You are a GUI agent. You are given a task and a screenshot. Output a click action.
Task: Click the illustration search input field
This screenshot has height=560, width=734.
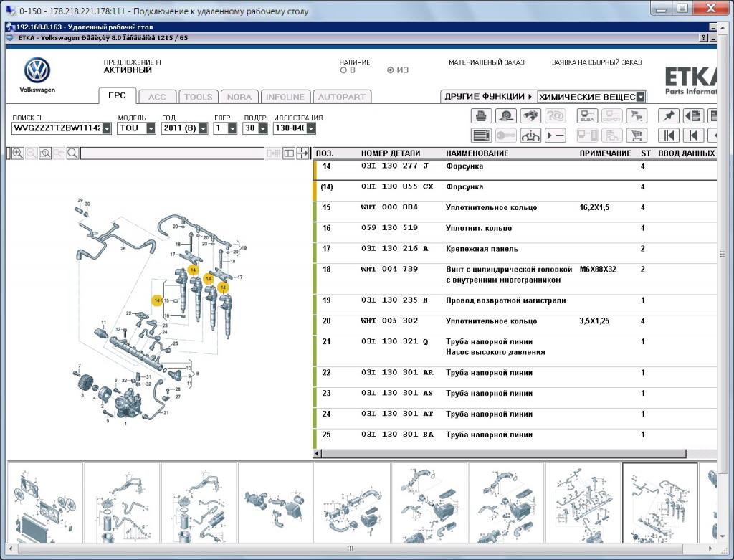pyautogui.click(x=172, y=153)
